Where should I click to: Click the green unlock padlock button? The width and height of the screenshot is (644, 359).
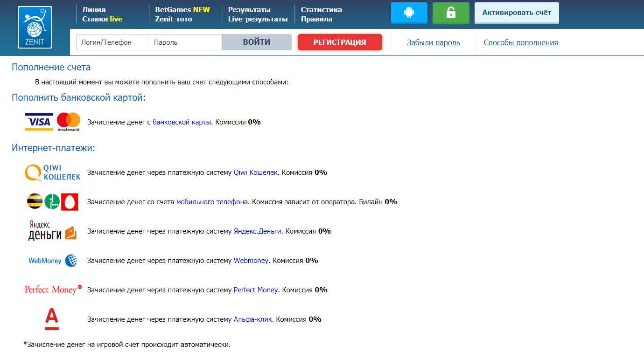click(x=450, y=13)
